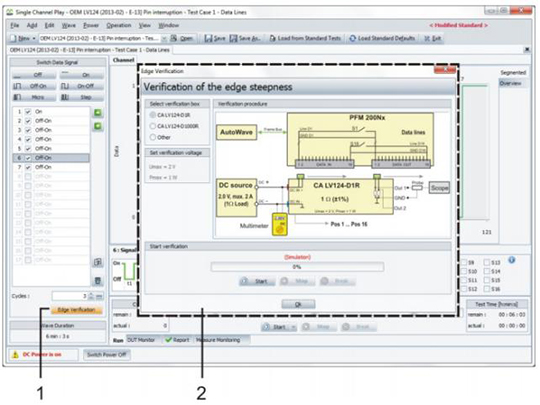Open dropdown arrow on main Start button
Screen dimensions: 540x405
(293, 327)
